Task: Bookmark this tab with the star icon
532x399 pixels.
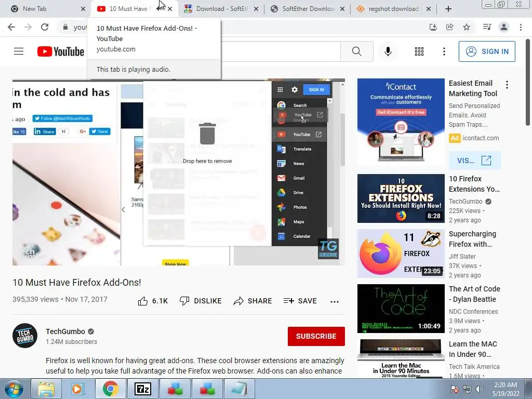Action: (467, 27)
